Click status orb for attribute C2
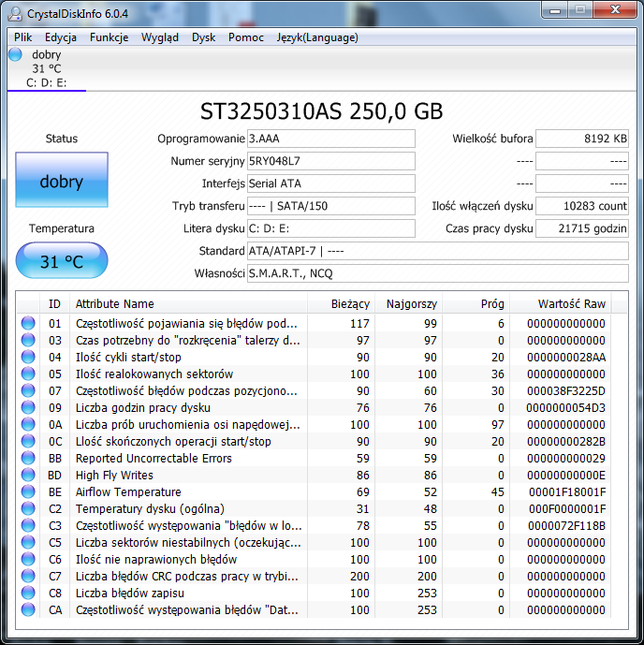 [x=28, y=509]
